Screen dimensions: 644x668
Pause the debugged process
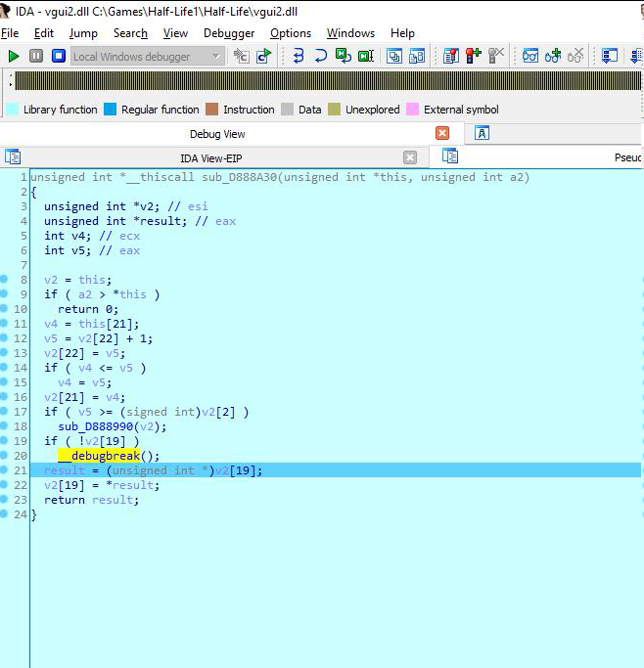click(x=36, y=56)
